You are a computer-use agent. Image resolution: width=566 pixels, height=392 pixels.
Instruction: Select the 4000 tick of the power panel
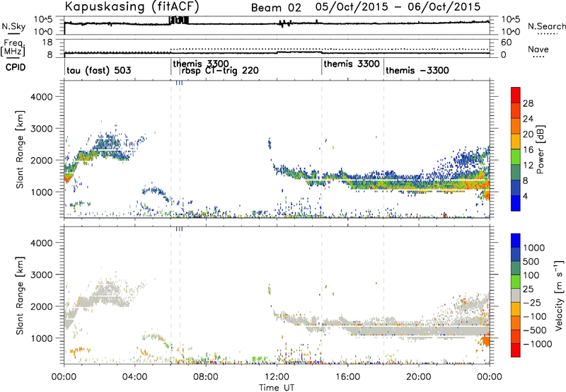(42, 97)
